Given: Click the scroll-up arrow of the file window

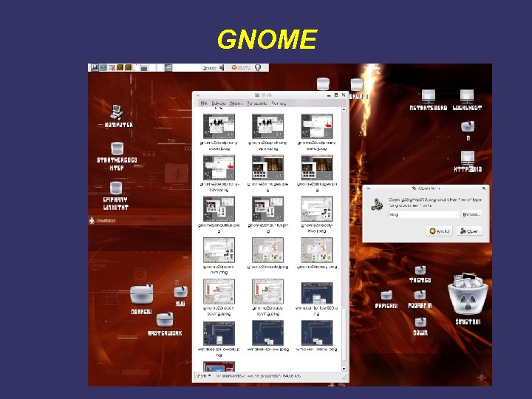Looking at the screenshot, I should (x=344, y=110).
